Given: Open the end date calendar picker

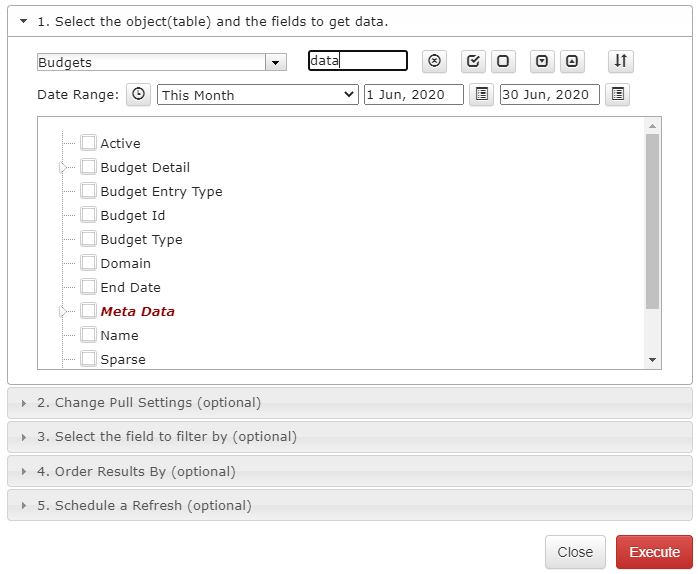Looking at the screenshot, I should click(617, 94).
